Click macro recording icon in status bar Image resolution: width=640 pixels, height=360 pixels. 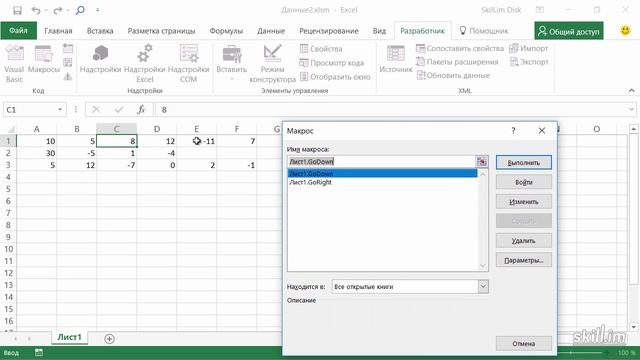[x=39, y=352]
